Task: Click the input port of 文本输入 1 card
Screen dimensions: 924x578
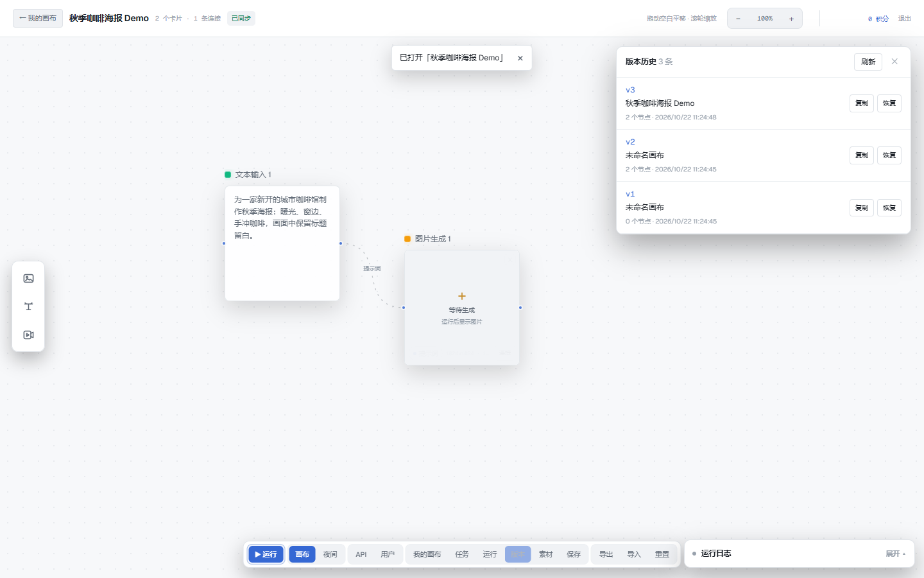Action: click(x=224, y=243)
